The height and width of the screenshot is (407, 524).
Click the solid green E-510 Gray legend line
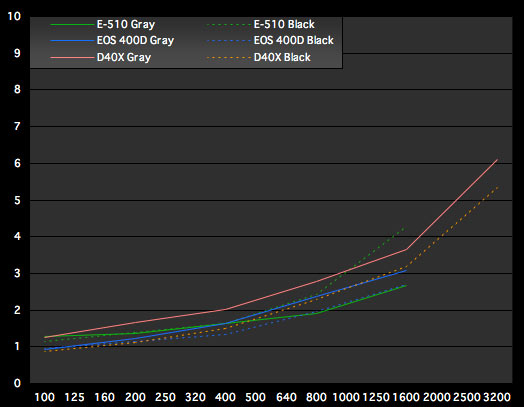72,25
